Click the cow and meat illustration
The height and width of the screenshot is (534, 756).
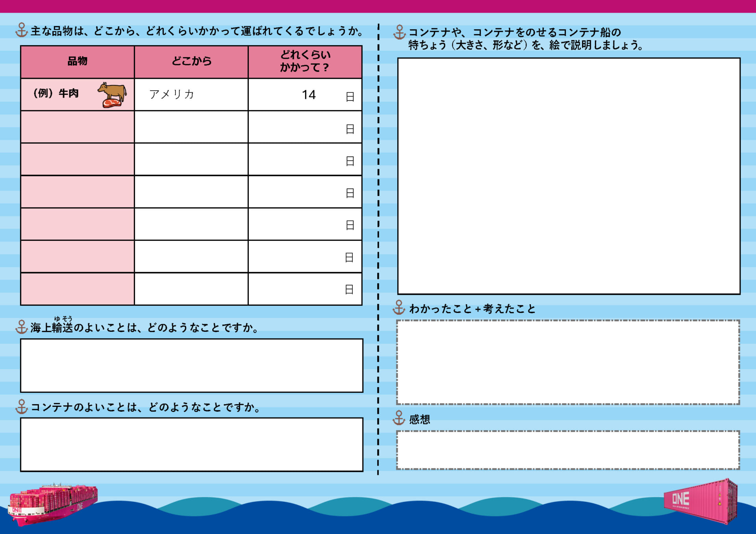(113, 95)
